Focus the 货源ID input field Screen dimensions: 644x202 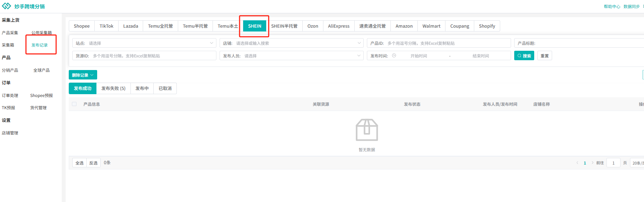pos(144,56)
